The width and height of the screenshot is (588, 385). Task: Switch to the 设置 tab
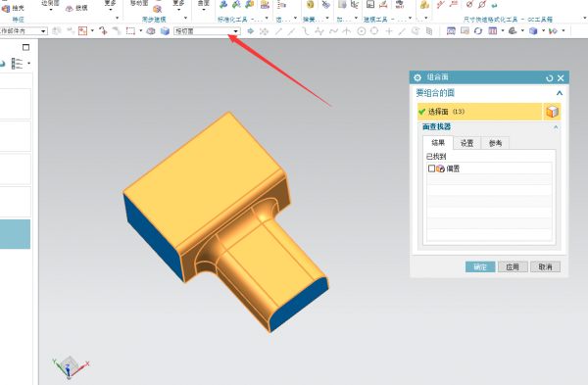[x=466, y=143]
